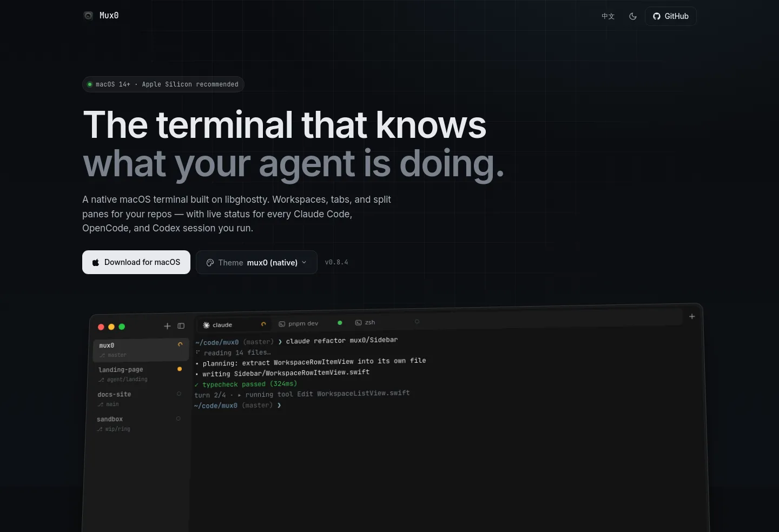
Task: Click idle ring icon on sandbox row
Action: [x=179, y=418]
